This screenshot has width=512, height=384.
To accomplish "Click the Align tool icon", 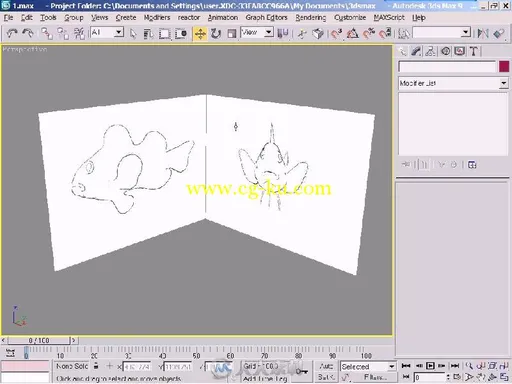I will [x=499, y=33].
